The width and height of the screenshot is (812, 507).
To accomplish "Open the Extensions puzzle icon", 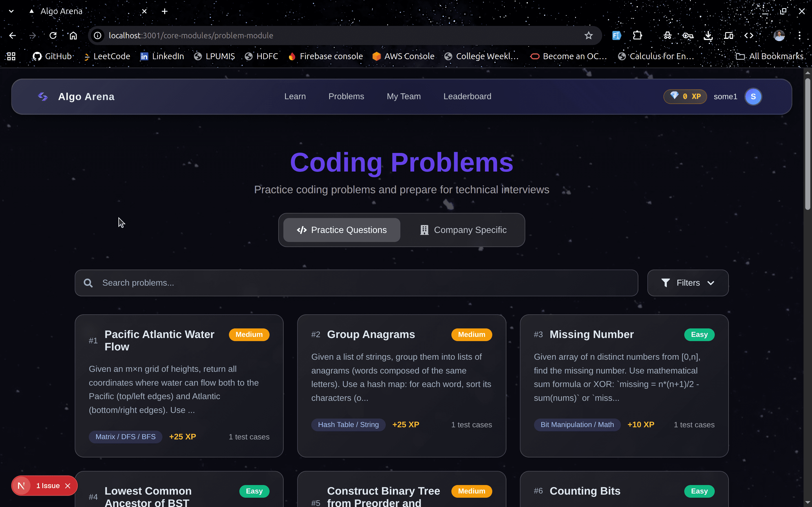I will click(x=637, y=35).
